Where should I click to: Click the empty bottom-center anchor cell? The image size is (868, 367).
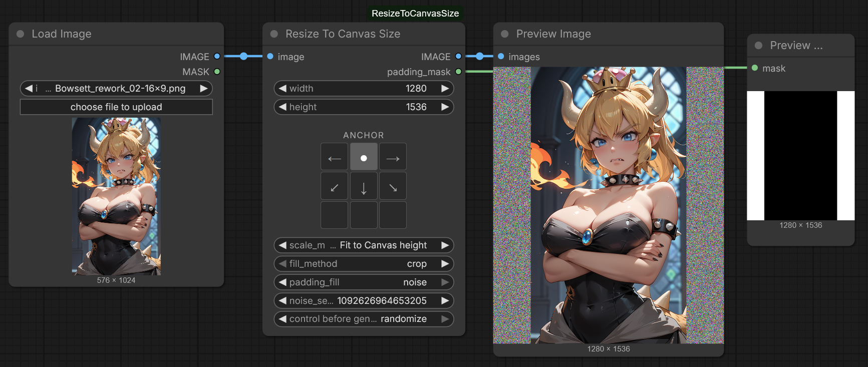(364, 215)
